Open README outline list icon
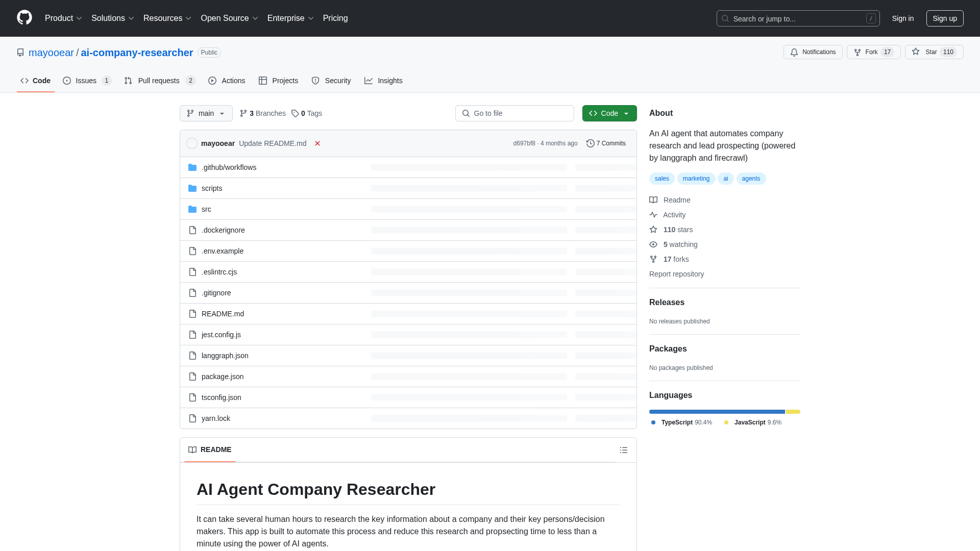980x551 pixels. 624,450
